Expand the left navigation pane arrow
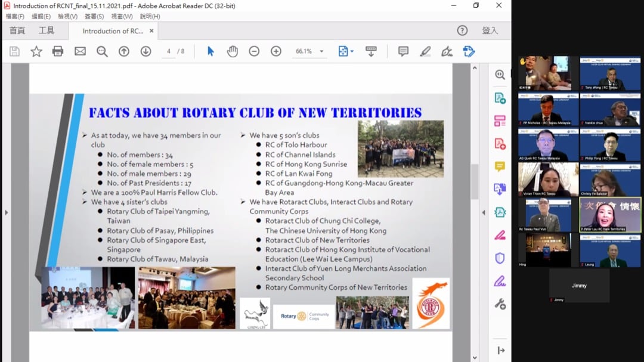The height and width of the screenshot is (362, 644). pos(6,212)
